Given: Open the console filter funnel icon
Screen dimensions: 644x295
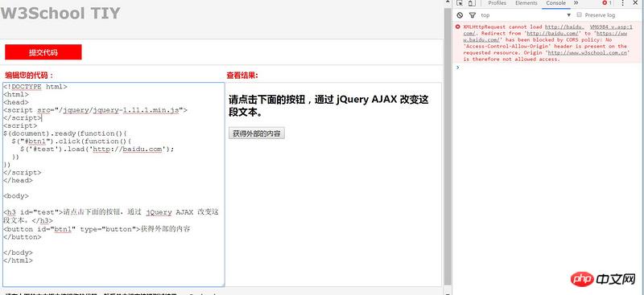Looking at the screenshot, I should [x=473, y=15].
